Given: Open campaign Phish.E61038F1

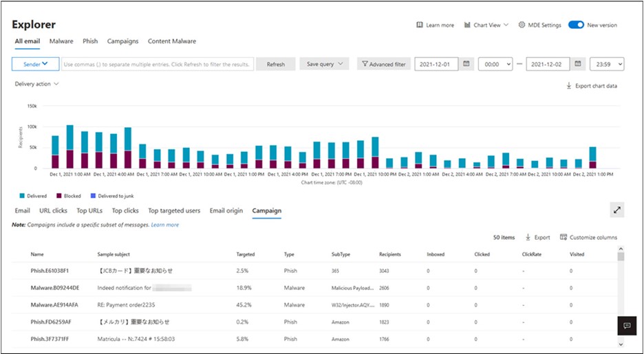Looking at the screenshot, I should point(50,271).
